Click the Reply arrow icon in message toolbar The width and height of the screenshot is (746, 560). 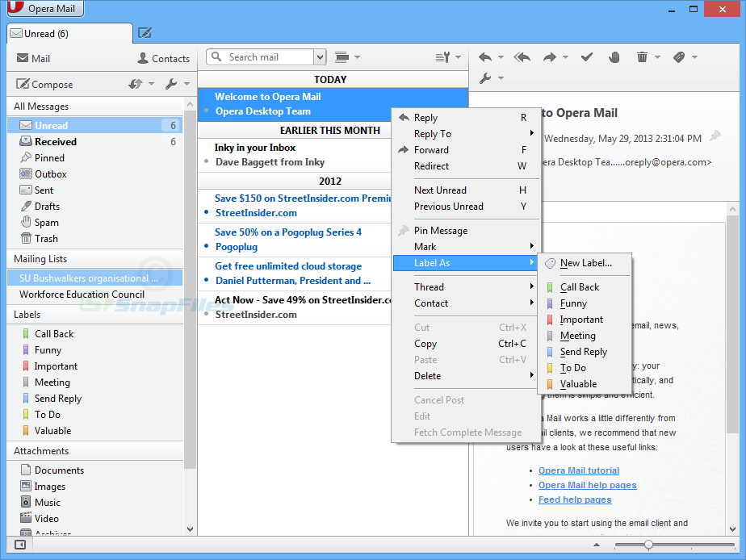484,57
